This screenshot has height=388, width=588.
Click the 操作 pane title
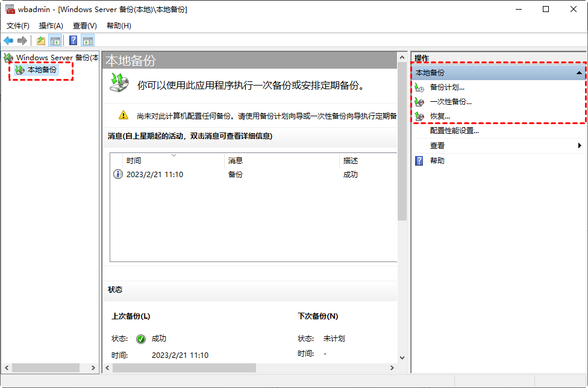click(x=422, y=58)
